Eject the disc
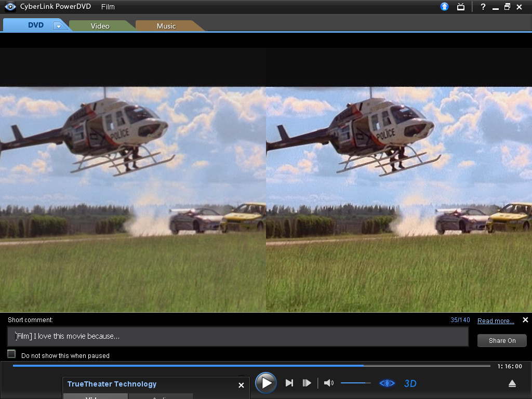 click(x=512, y=384)
